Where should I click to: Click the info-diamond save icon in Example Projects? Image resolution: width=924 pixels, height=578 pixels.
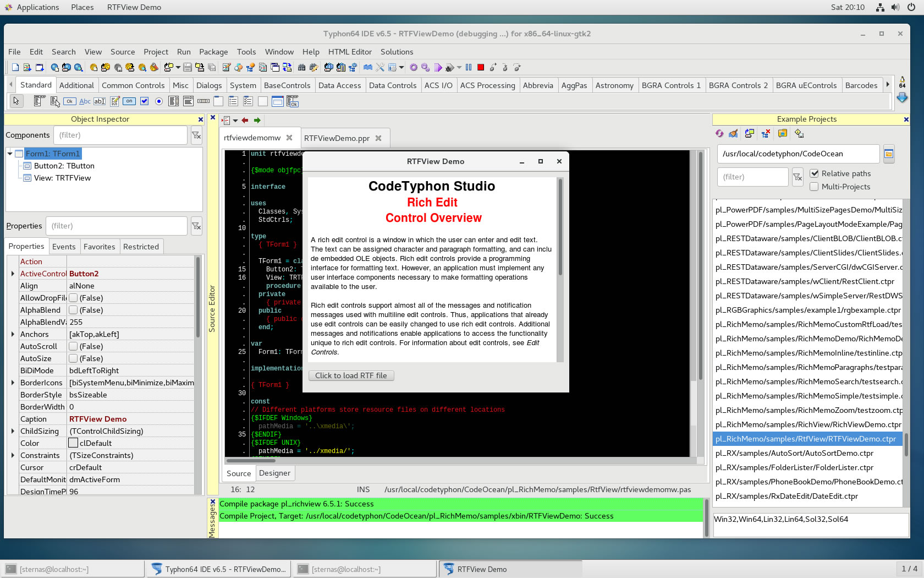pyautogui.click(x=799, y=133)
